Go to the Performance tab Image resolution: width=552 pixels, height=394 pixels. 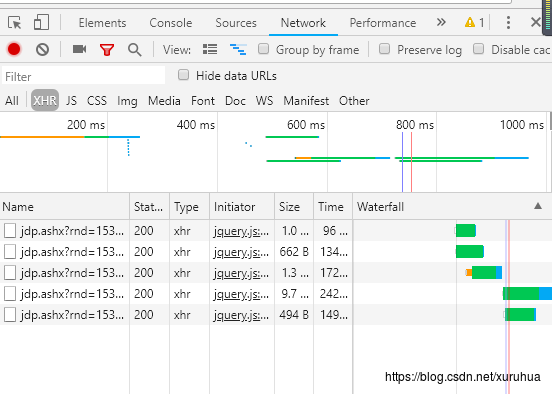tap(383, 23)
